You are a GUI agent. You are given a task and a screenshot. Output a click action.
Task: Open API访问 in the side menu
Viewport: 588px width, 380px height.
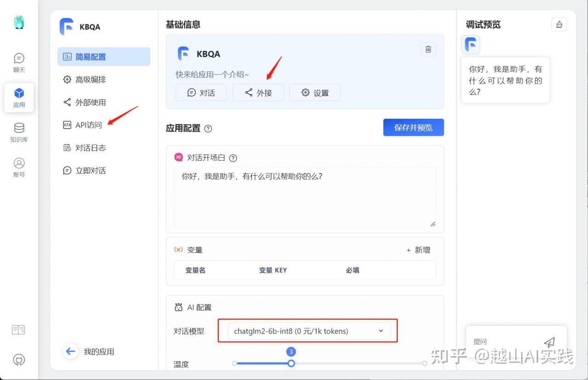[x=88, y=125]
